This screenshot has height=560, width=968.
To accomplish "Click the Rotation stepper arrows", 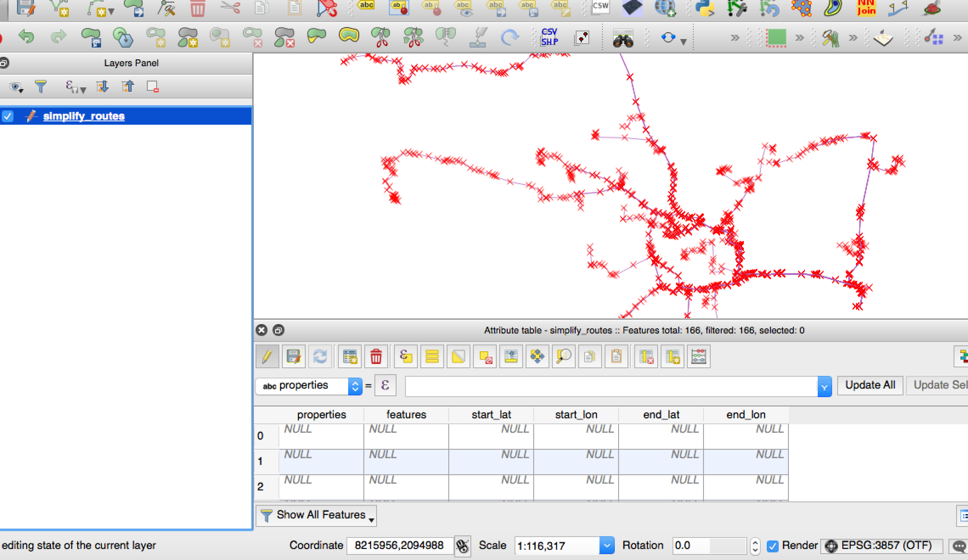I will [x=755, y=546].
